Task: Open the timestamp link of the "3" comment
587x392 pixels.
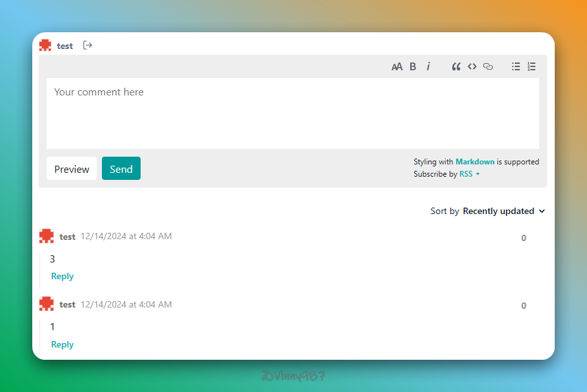Action: click(x=126, y=237)
